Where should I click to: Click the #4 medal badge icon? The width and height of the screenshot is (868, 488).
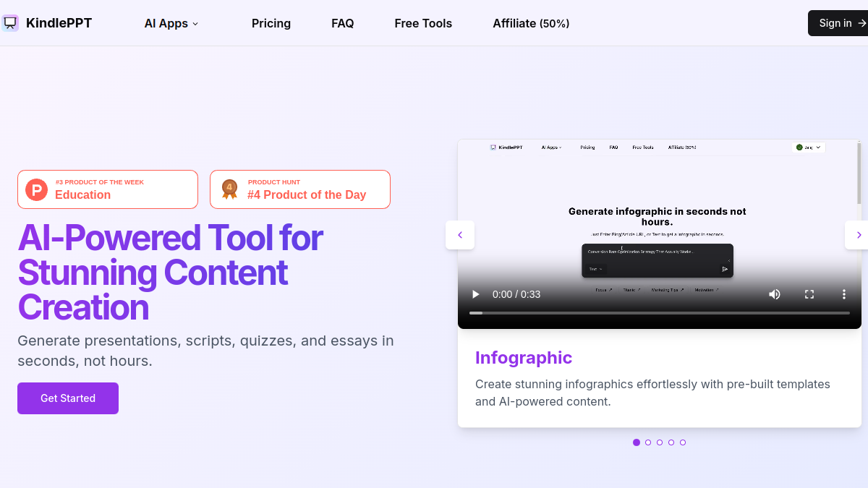tap(229, 189)
